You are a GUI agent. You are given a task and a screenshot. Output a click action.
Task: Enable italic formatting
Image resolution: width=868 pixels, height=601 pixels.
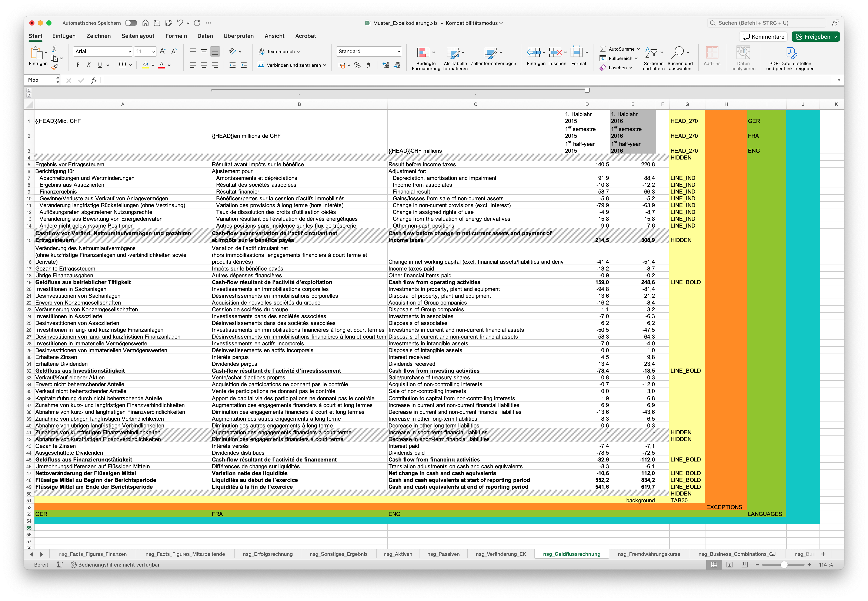coord(89,65)
